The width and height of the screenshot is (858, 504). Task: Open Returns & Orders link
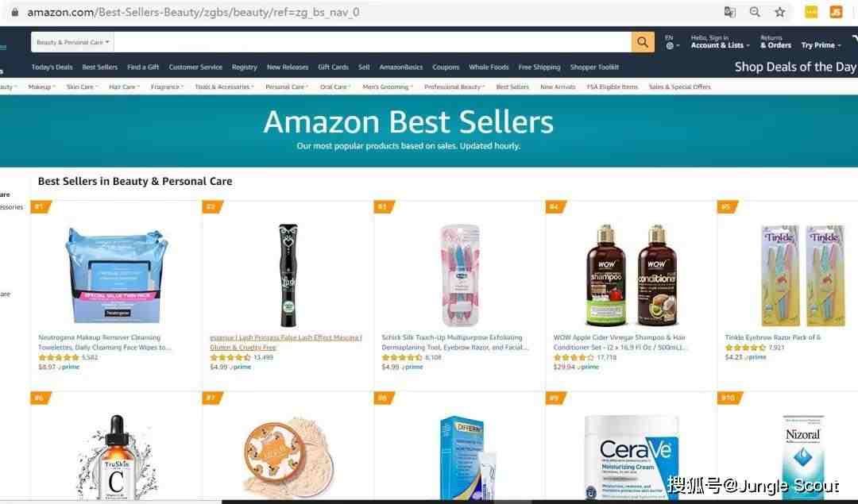[x=775, y=42]
